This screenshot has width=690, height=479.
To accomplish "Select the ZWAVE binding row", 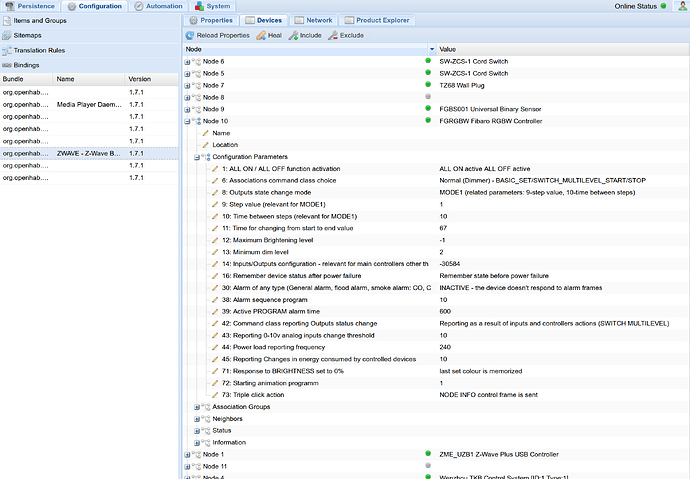I will [90, 153].
